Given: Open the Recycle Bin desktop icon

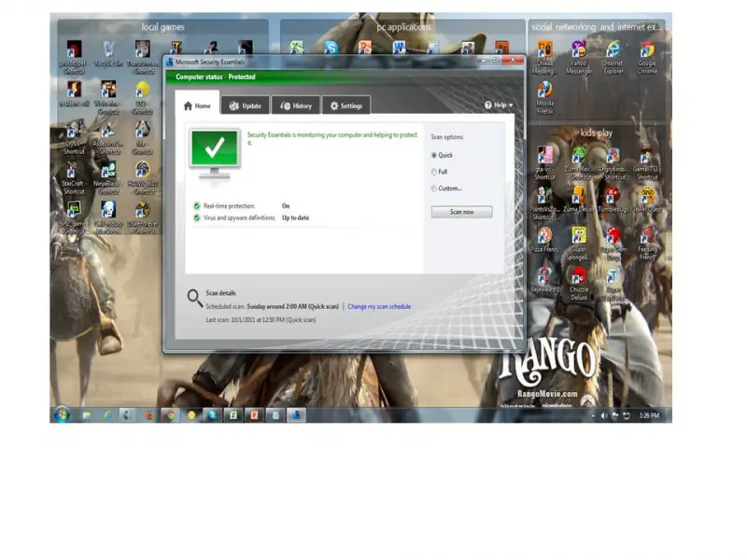Looking at the screenshot, I should (108, 54).
